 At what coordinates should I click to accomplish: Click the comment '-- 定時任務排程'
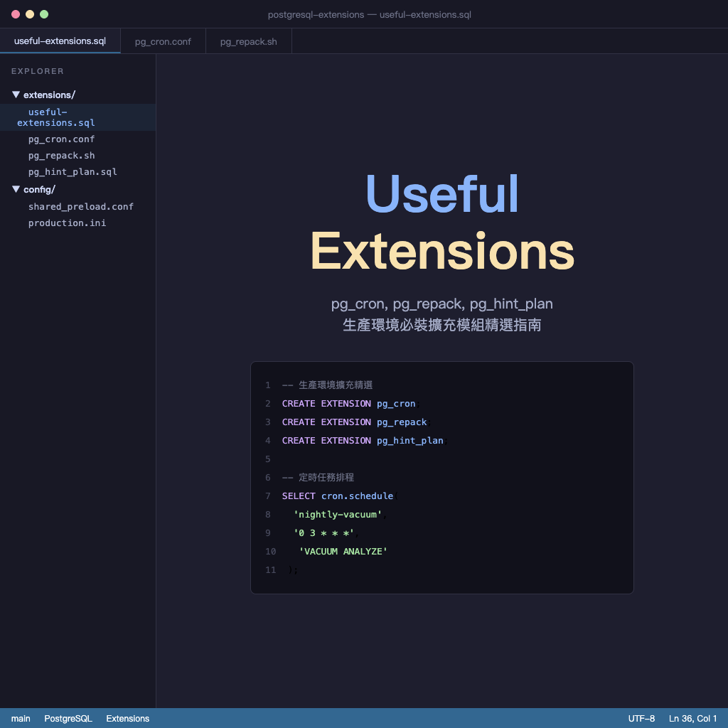(x=318, y=477)
